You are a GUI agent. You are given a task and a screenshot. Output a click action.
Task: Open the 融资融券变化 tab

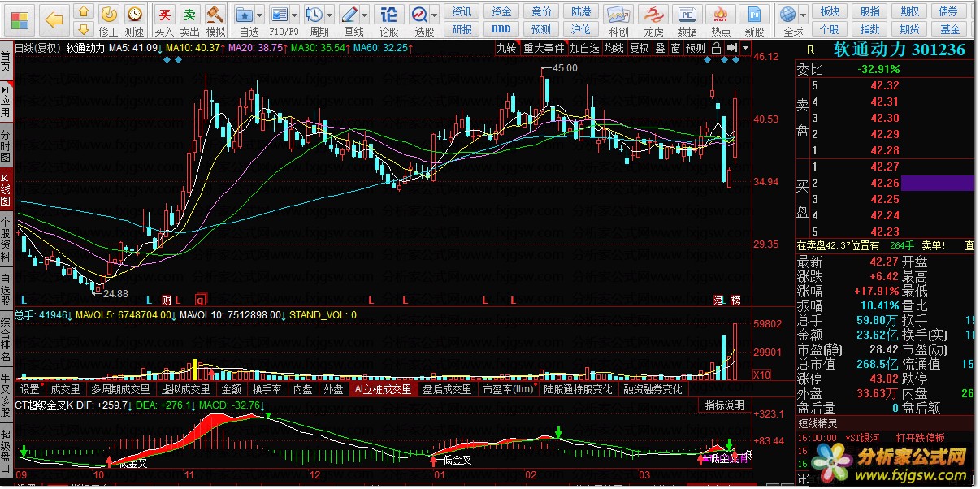coord(653,389)
